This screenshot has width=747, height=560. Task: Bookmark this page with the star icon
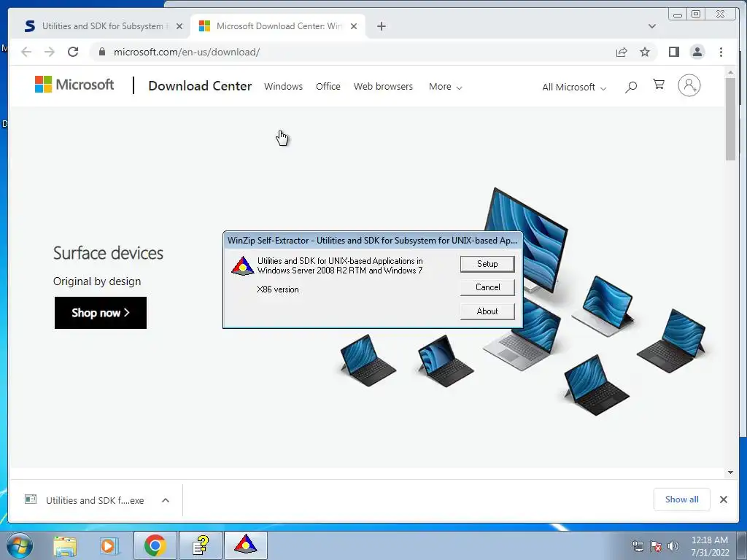click(645, 52)
